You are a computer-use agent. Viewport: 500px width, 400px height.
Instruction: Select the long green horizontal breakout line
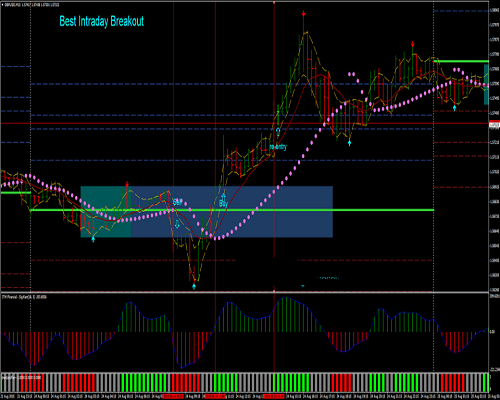(232, 210)
